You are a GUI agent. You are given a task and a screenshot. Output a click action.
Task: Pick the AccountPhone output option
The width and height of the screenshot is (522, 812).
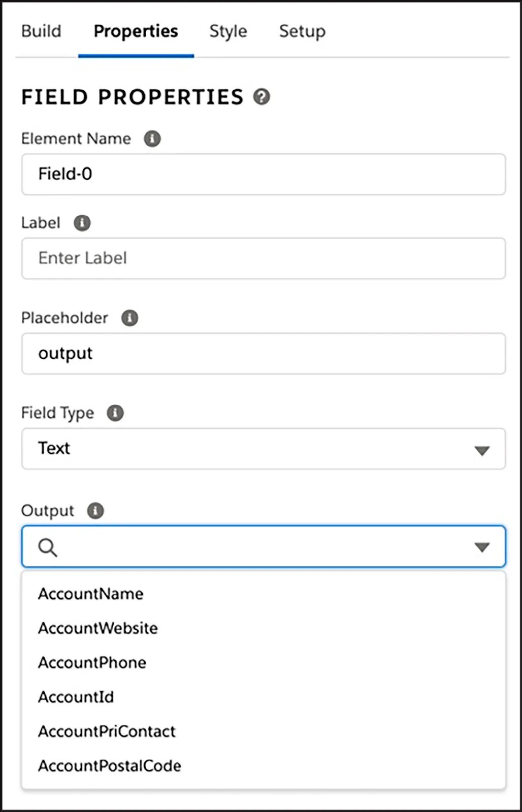click(92, 663)
